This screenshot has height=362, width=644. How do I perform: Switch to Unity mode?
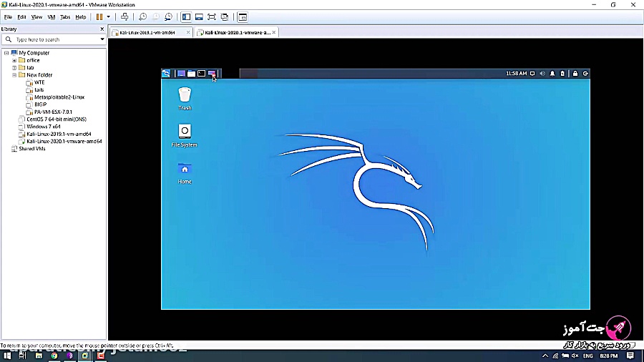pyautogui.click(x=225, y=17)
